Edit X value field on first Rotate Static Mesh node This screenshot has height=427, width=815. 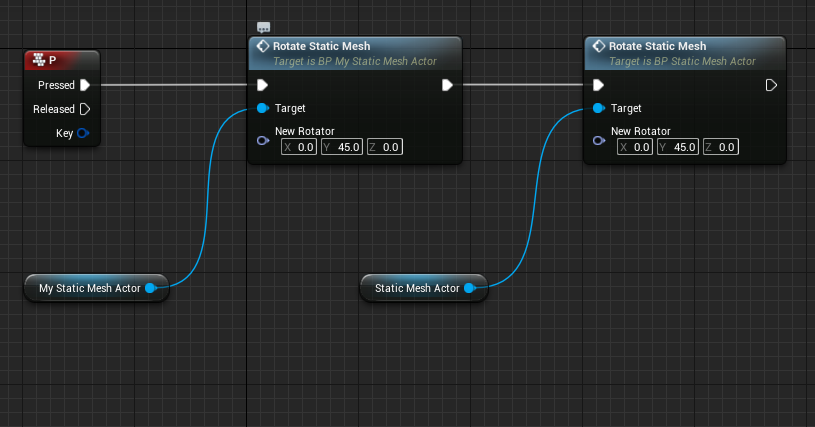299,147
